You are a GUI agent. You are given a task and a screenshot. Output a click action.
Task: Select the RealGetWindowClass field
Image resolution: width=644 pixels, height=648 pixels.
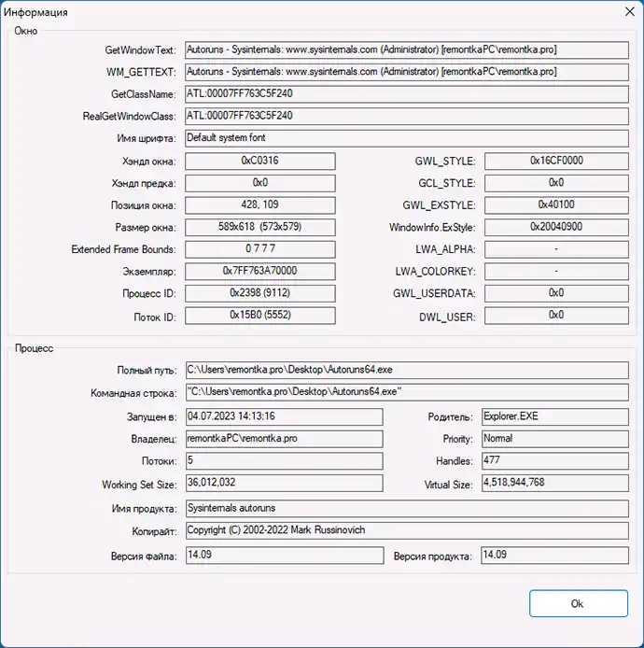(x=407, y=116)
